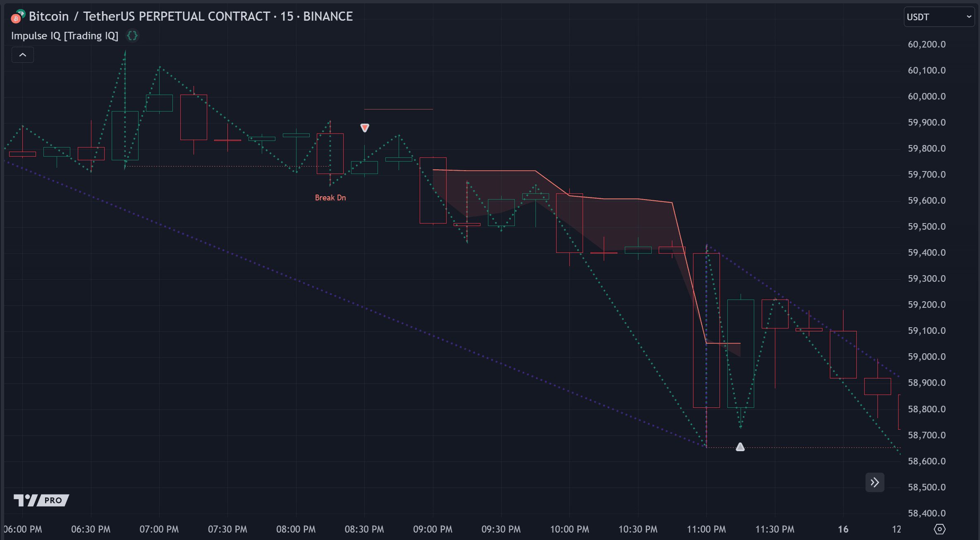Click the 10:30 PM time axis label
Viewport: 980px width, 540px height.
[638, 529]
